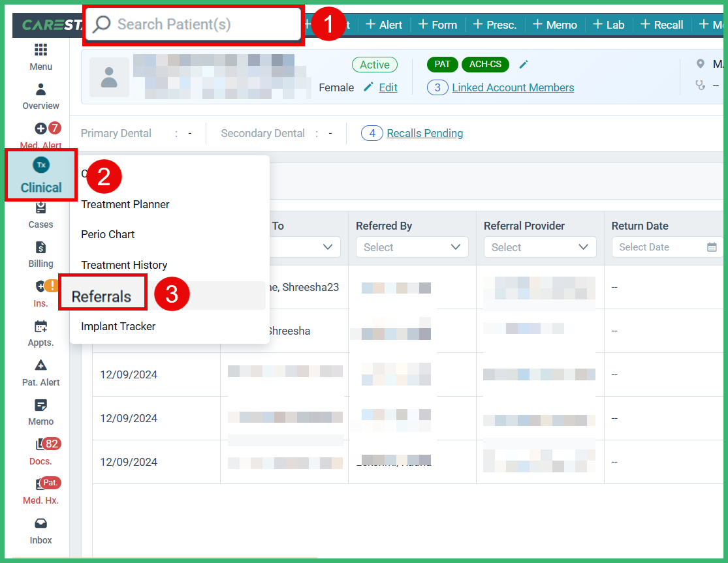The height and width of the screenshot is (563, 728).
Task: Click the pencil icon beside ACH-CS tag
Action: coord(523,65)
